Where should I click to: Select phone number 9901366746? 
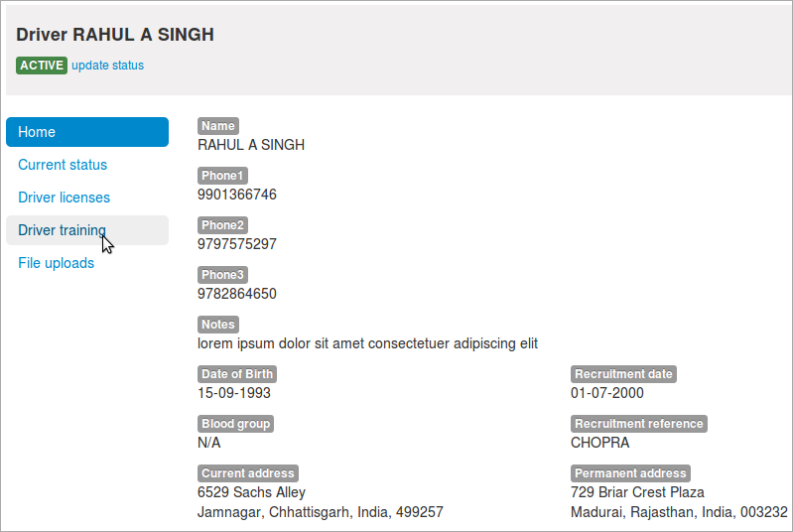point(236,195)
